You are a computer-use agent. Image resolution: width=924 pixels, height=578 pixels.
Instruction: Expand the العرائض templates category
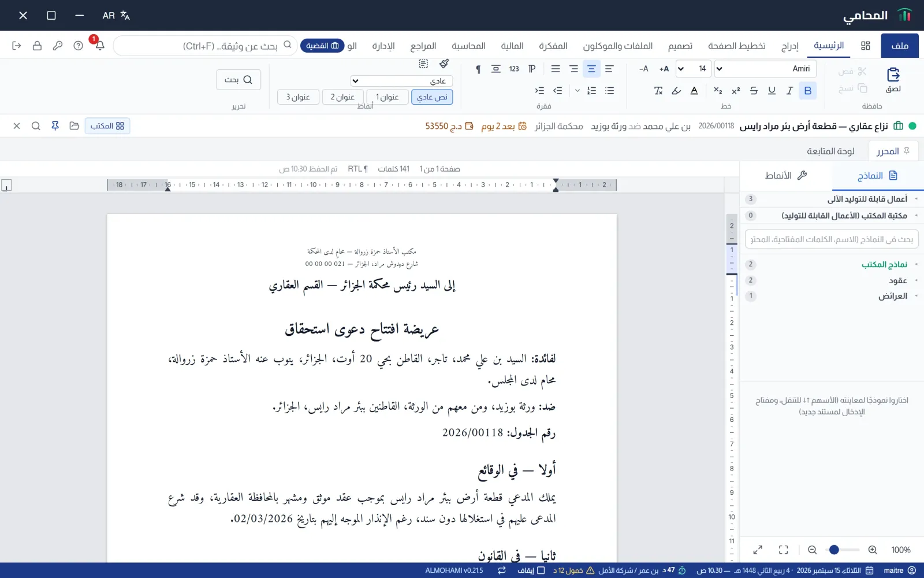tap(832, 296)
